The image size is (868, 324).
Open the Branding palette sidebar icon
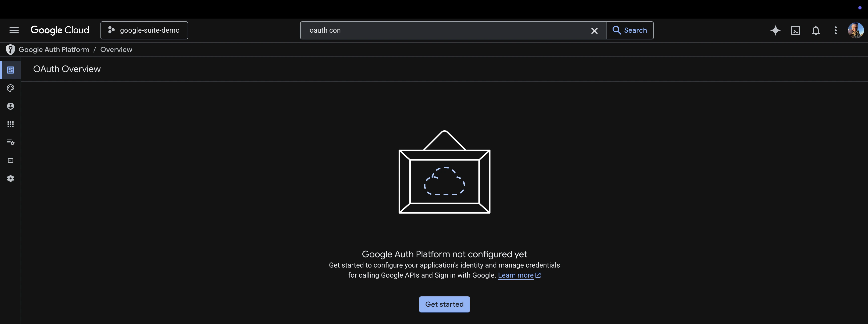point(11,88)
